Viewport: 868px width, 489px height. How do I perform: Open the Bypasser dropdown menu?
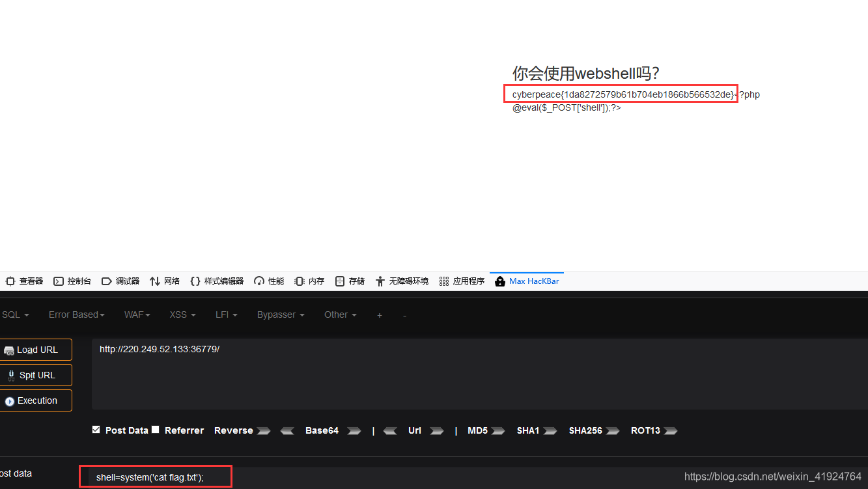point(281,314)
